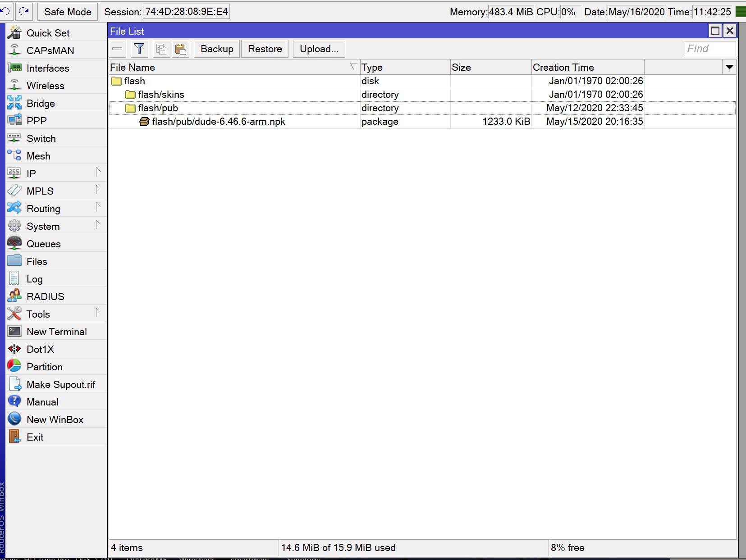Launch New WinBox icon

point(14,419)
